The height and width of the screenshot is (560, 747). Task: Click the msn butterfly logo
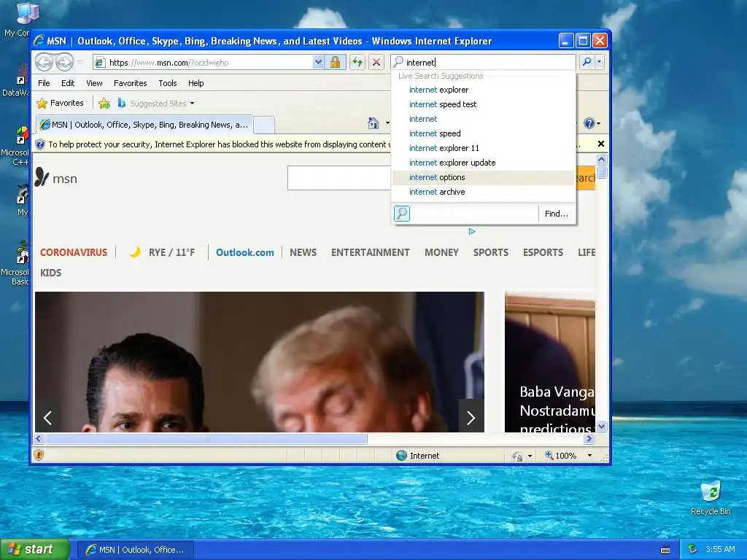[x=42, y=177]
